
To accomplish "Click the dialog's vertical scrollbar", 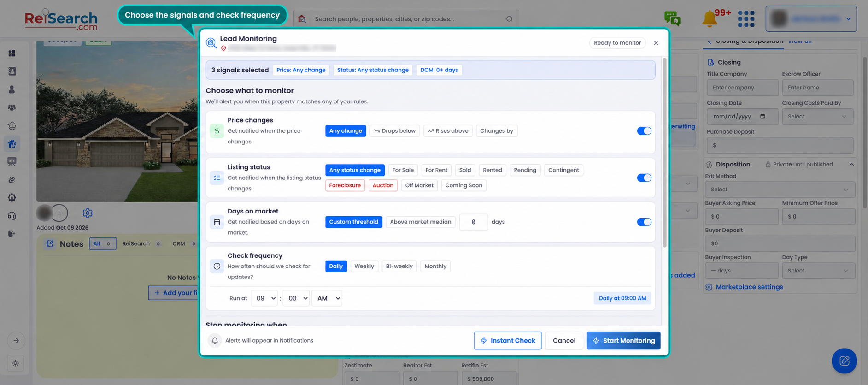I will (664, 152).
